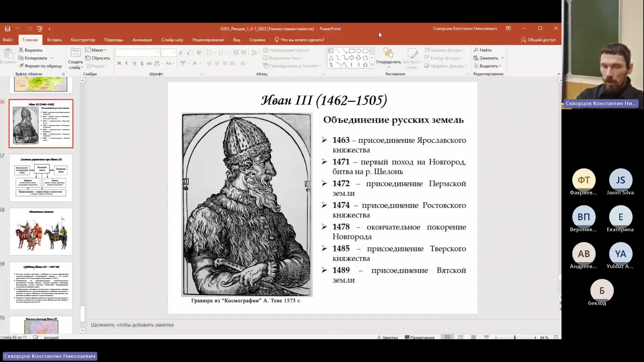Click the Find (Найти) magnifier button
The width and height of the screenshot is (644, 362).
coord(483,50)
